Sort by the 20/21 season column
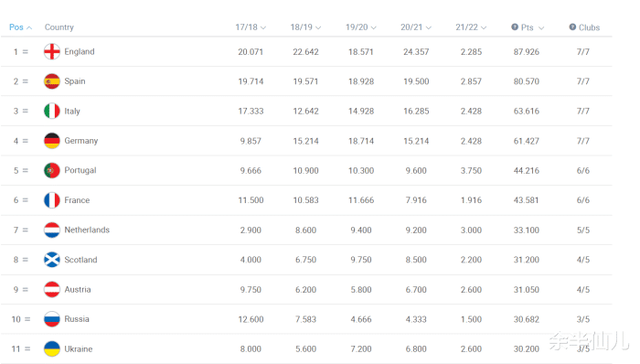 416,27
